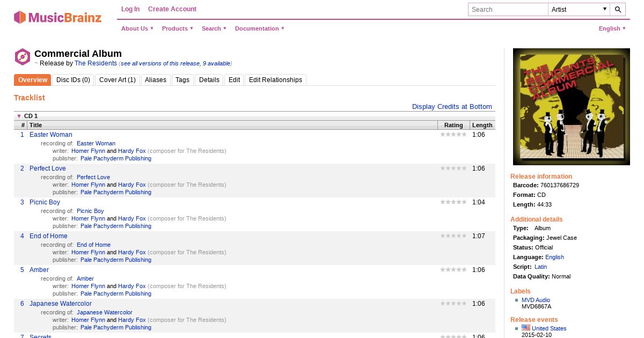The height and width of the screenshot is (338, 644).
Task: Open the Amber track title
Action: pyautogui.click(x=39, y=270)
